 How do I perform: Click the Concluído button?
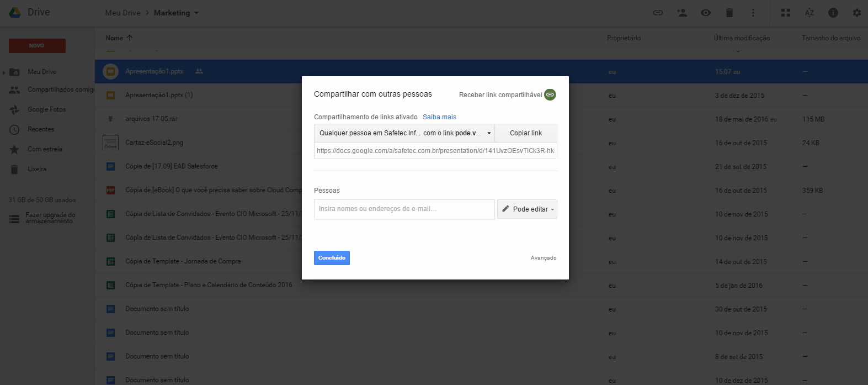332,258
